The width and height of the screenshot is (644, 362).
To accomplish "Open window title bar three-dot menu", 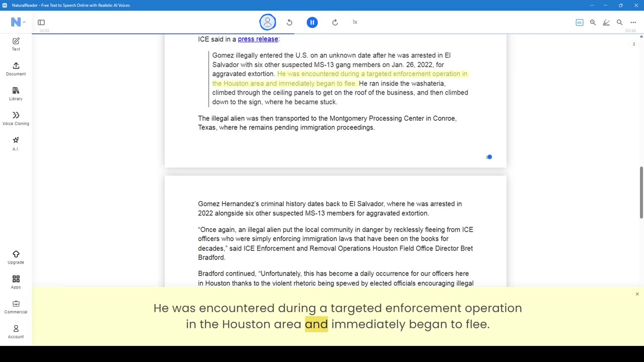I will click(x=592, y=5).
